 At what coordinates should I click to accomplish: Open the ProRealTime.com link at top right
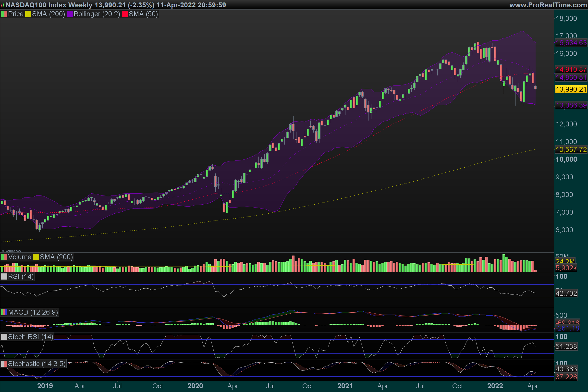[x=548, y=5]
